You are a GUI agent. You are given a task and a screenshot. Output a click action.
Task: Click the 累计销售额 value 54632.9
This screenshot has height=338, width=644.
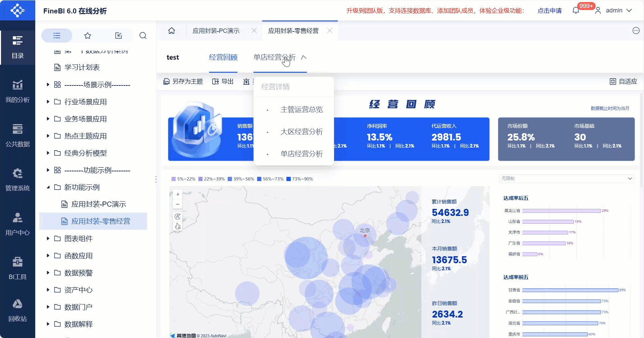coord(450,213)
